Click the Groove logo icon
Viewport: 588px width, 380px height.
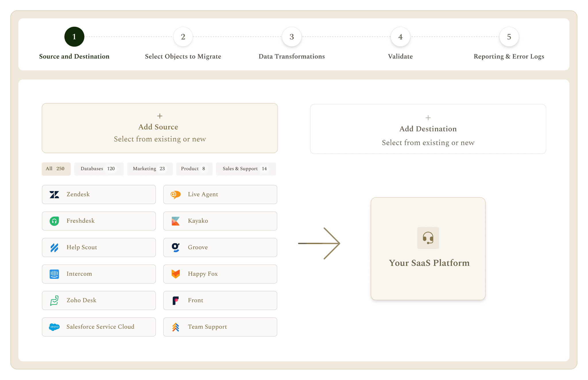(x=175, y=247)
